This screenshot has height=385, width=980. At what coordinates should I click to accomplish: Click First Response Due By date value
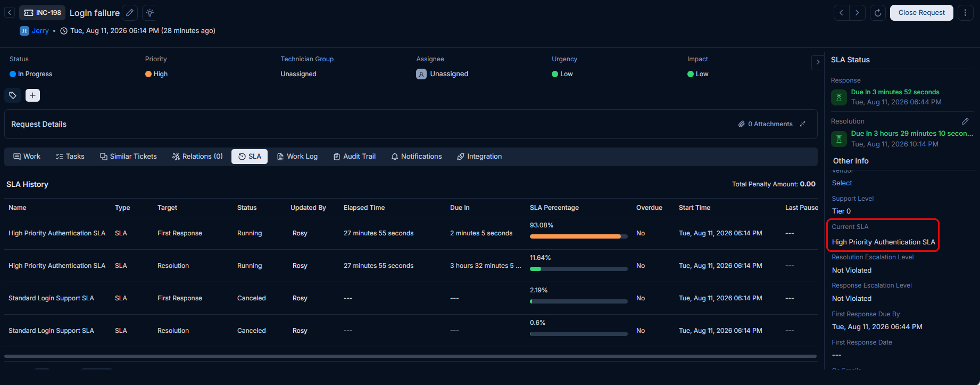coord(877,327)
